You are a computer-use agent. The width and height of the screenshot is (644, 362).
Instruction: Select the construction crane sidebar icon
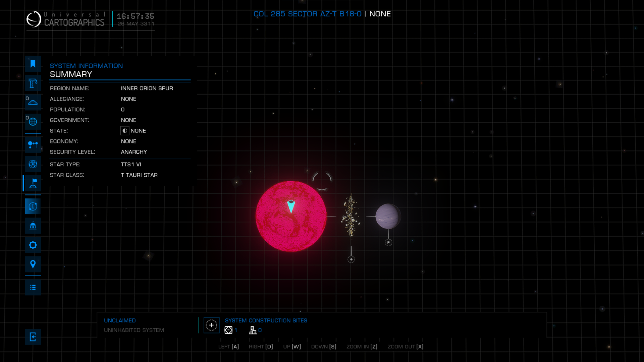[x=33, y=83]
